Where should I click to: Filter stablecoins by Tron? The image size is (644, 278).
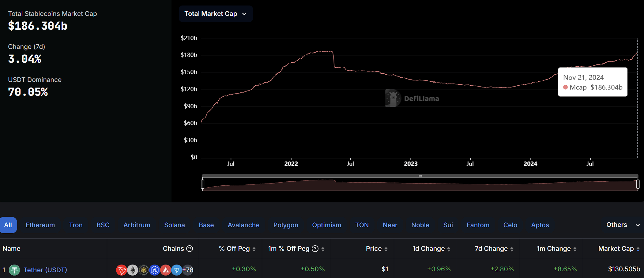point(76,225)
